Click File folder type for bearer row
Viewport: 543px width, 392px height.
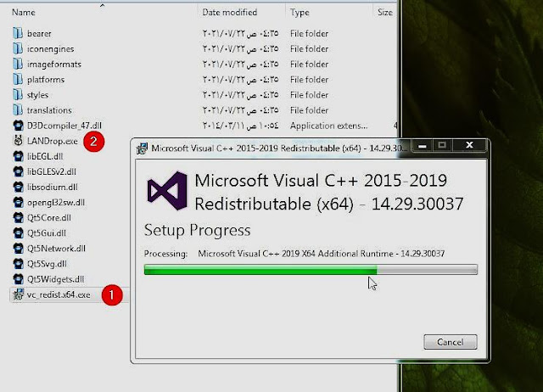309,34
